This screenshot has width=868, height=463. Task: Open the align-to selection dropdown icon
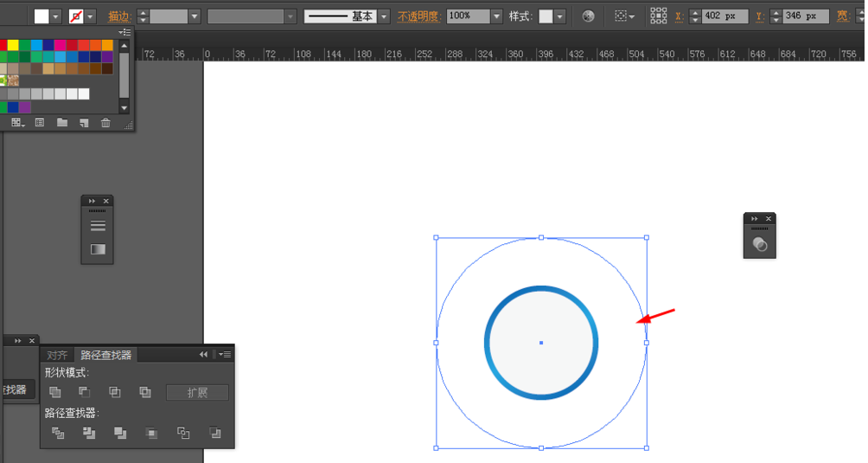pos(624,16)
